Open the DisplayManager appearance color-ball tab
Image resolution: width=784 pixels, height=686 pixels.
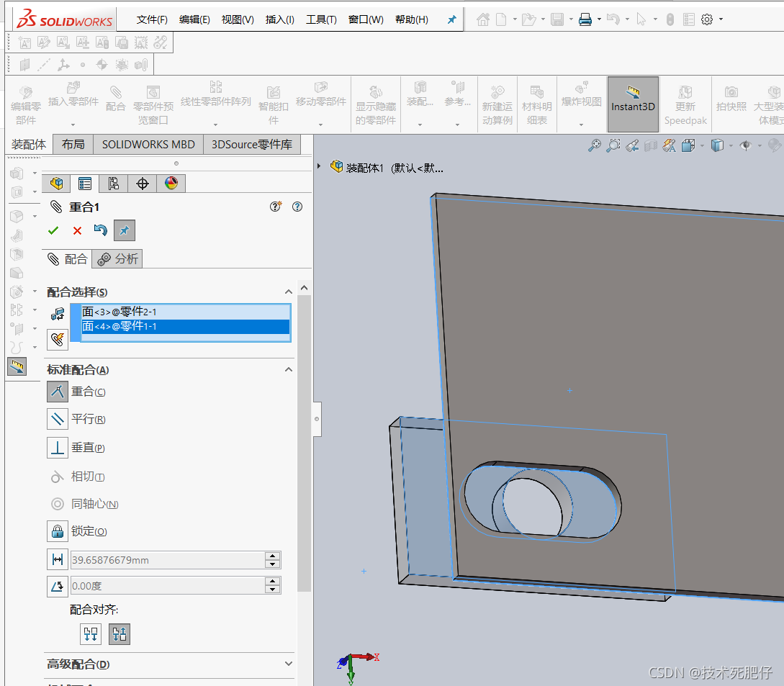pyautogui.click(x=171, y=184)
